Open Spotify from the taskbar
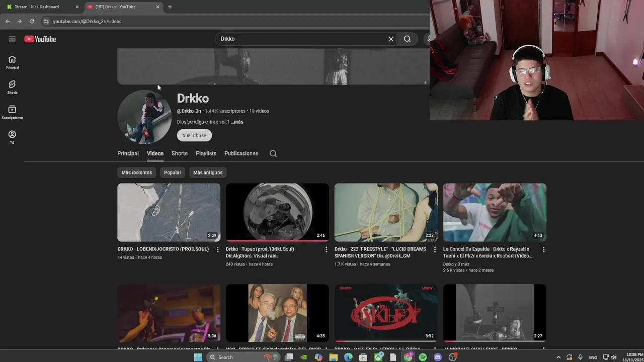 pyautogui.click(x=423, y=357)
